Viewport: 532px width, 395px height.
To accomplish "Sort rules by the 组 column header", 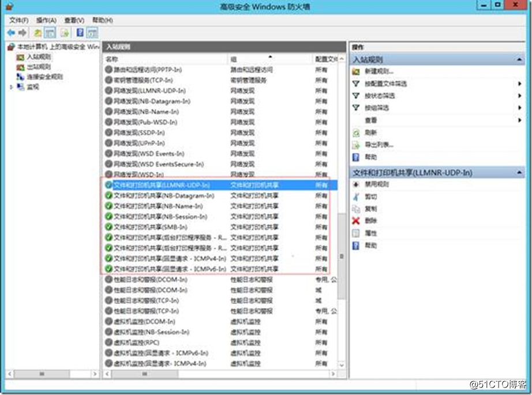I will tap(271, 59).
